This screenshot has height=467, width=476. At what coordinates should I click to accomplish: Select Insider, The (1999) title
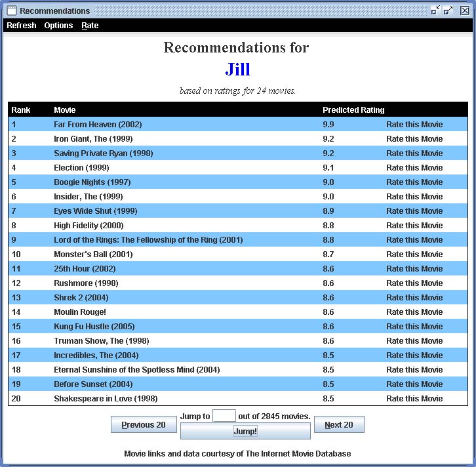[x=89, y=197]
